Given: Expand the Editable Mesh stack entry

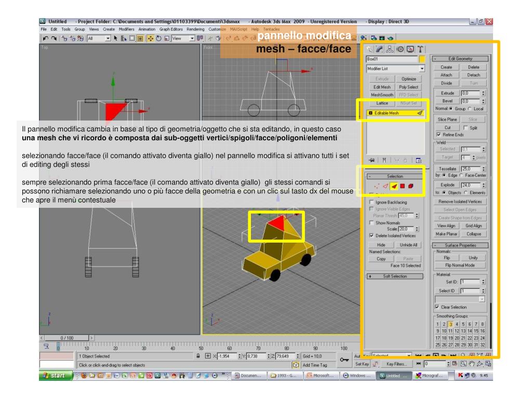Looking at the screenshot, I should click(x=370, y=113).
